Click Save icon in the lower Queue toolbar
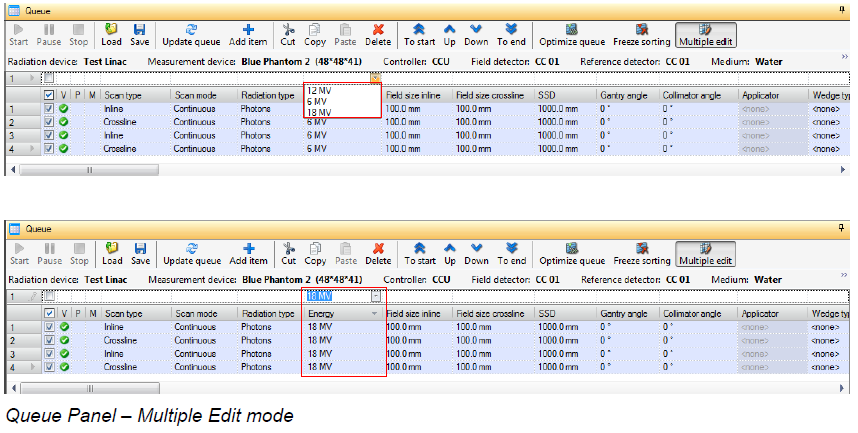Screen dimensions: 858x433 [x=139, y=254]
